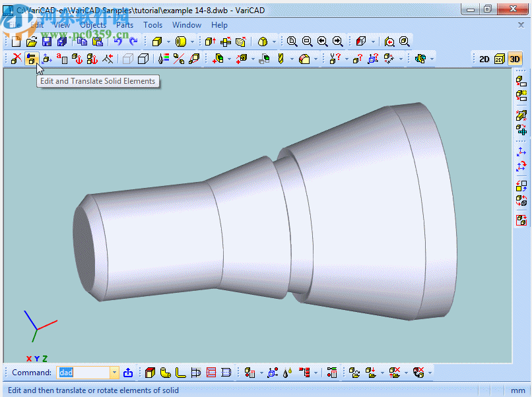Save the drawing with the floppy icon
The height and width of the screenshot is (397, 532).
tap(47, 42)
